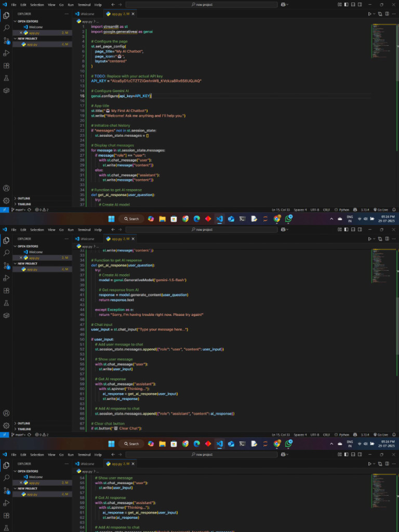Open run dropdown arrow in window starting at line 32
The height and width of the screenshot is (532, 399).
pos(374,239)
